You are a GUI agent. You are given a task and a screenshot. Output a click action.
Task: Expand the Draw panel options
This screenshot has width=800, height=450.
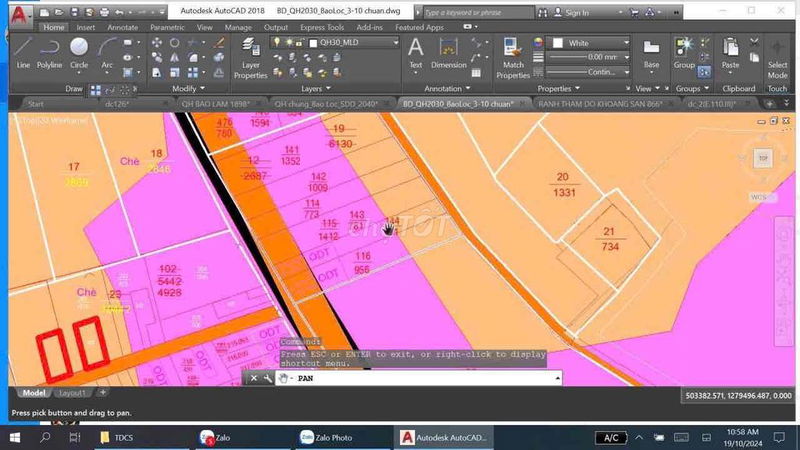[x=75, y=88]
